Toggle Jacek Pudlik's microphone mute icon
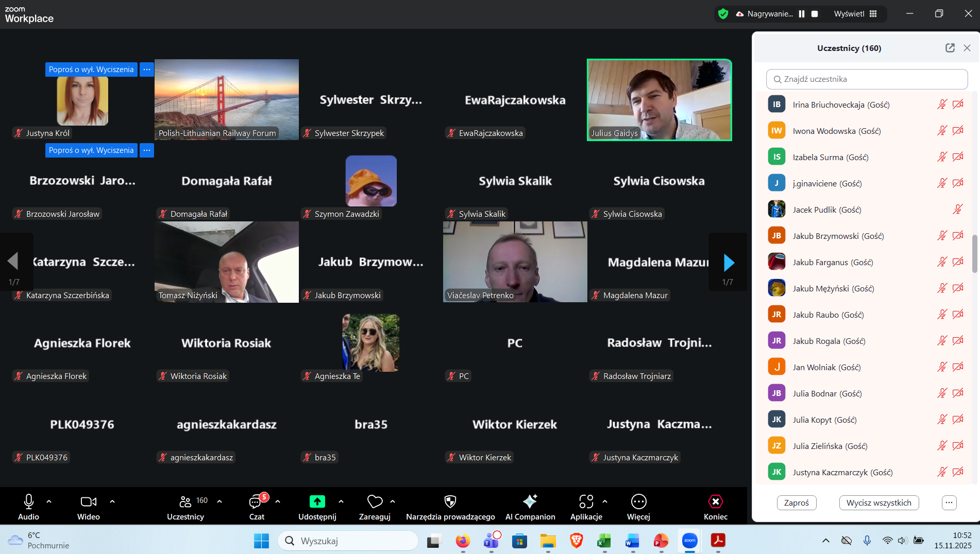Screen dimensions: 980x554 point(957,210)
